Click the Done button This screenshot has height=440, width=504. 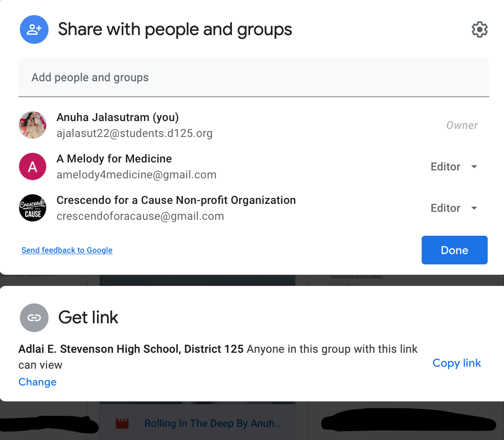pyautogui.click(x=454, y=250)
